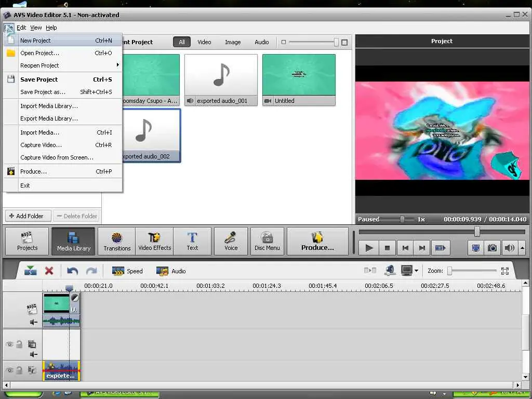Image resolution: width=532 pixels, height=399 pixels.
Task: Filter media library by All
Action: 182,42
